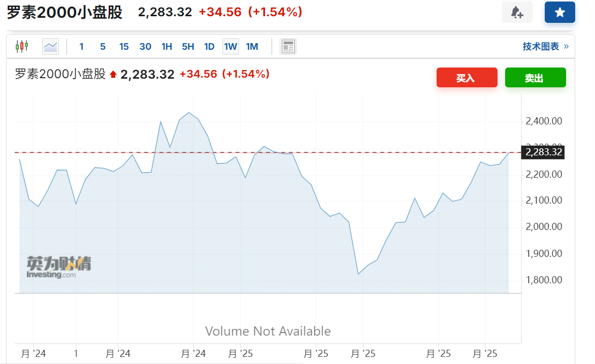Viewport: 595px width, 364px height.
Task: Switch to candlestick chart type
Action: point(22,47)
